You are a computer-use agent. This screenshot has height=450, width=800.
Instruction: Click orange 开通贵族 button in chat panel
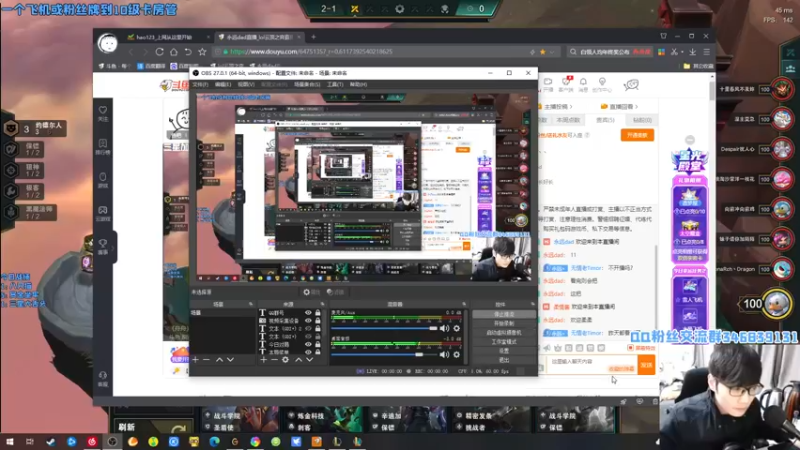[637, 135]
